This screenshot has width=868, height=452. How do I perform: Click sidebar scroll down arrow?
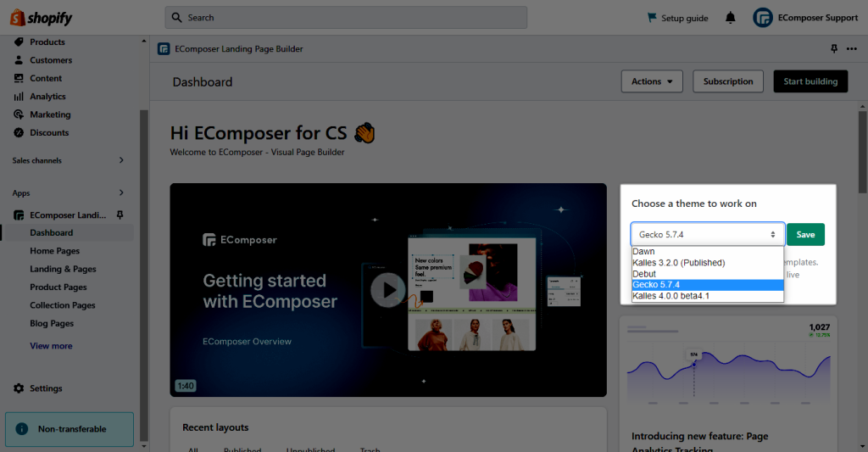click(144, 446)
